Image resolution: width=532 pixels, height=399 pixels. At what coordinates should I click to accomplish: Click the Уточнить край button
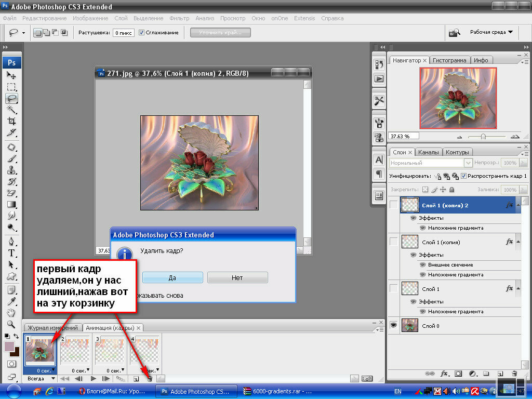(220, 33)
